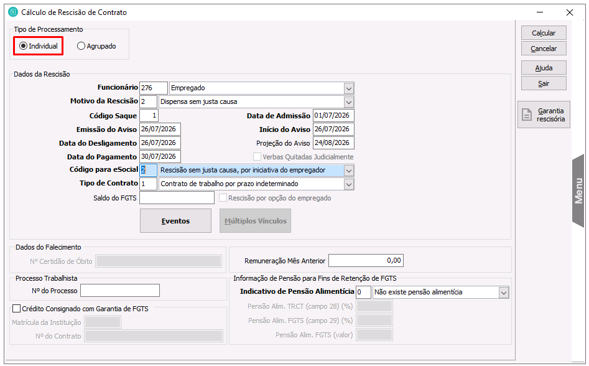Click the Dispensa sem justa causa text
Viewport: 589px width, 366px height.
coord(199,102)
